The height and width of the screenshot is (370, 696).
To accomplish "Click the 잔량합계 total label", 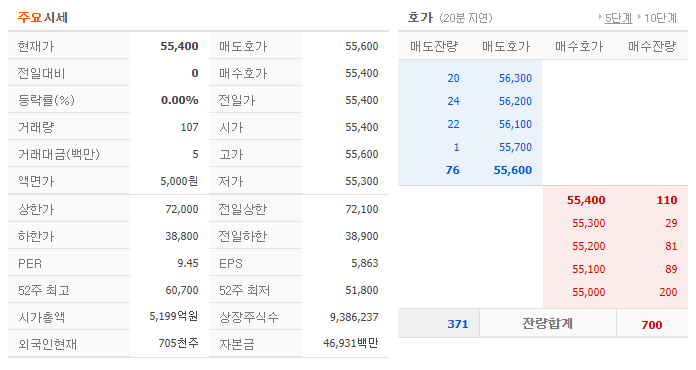I will click(x=547, y=323).
